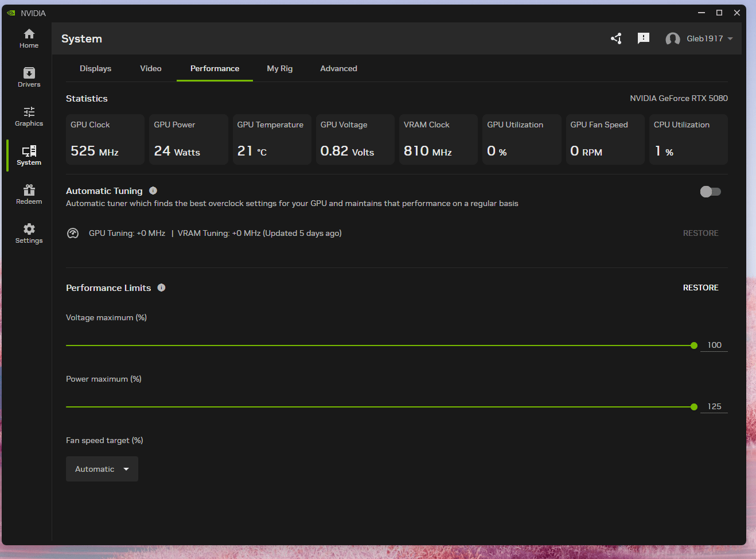Click the GPU Clock statistic card

click(105, 139)
